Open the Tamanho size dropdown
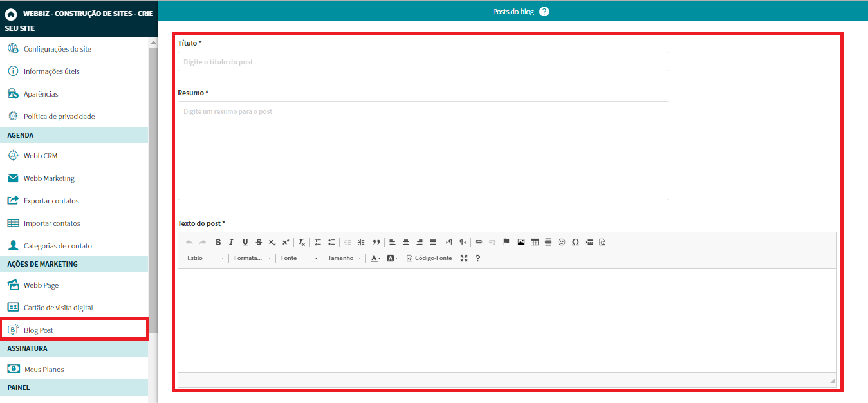Image resolution: width=868 pixels, height=403 pixels. [x=344, y=258]
